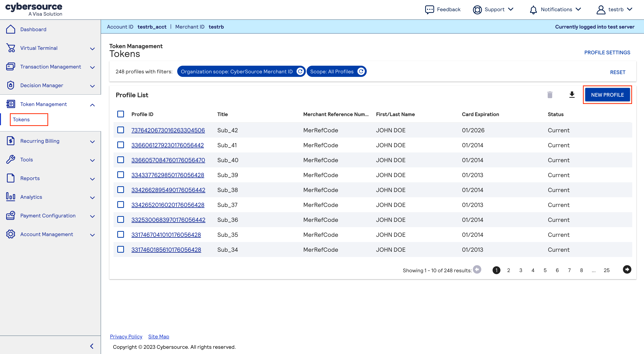The height and width of the screenshot is (354, 644).
Task: Select Reports in the sidebar
Action: pyautogui.click(x=30, y=178)
